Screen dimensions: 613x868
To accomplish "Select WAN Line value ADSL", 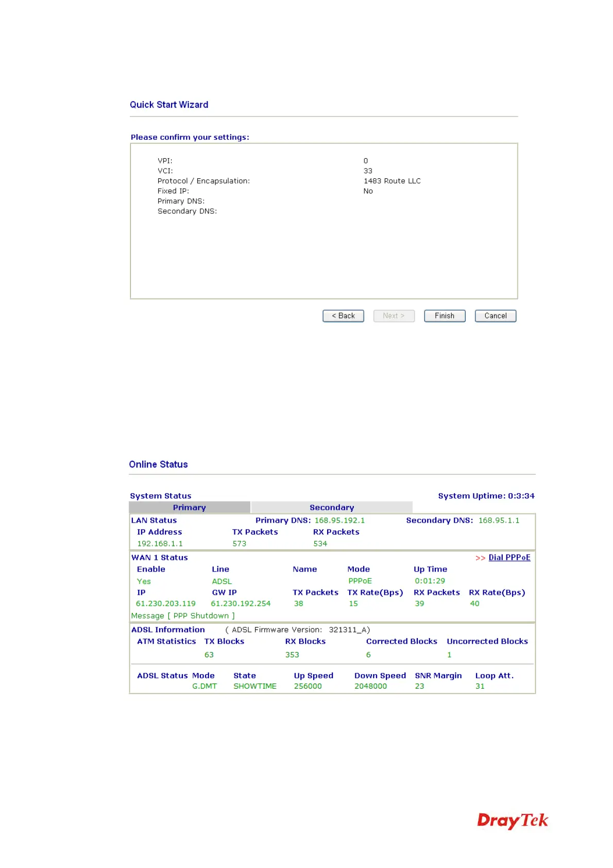I will tap(222, 581).
